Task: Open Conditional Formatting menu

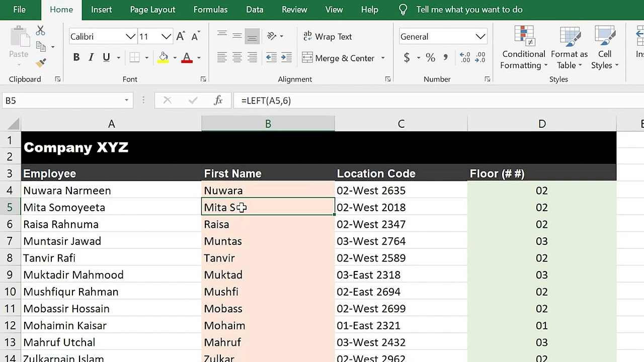Action: [524, 48]
